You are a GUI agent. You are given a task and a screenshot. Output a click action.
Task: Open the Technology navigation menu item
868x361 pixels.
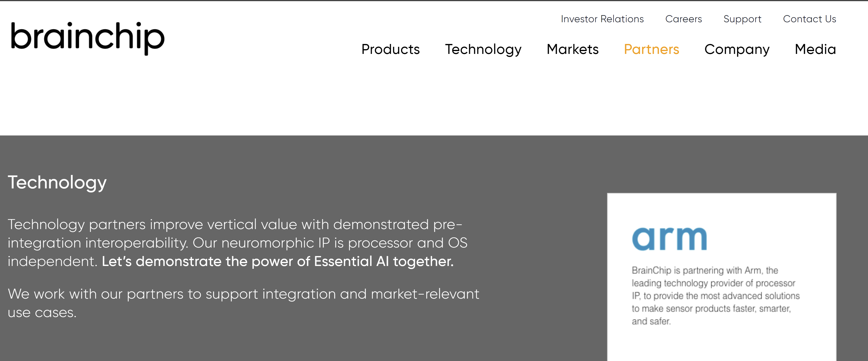483,50
